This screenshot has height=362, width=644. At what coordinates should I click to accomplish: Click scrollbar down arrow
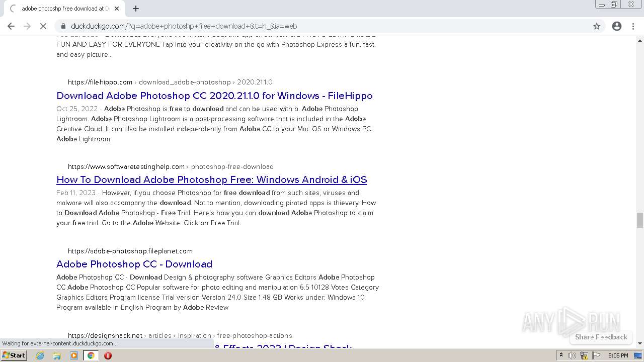click(x=640, y=343)
